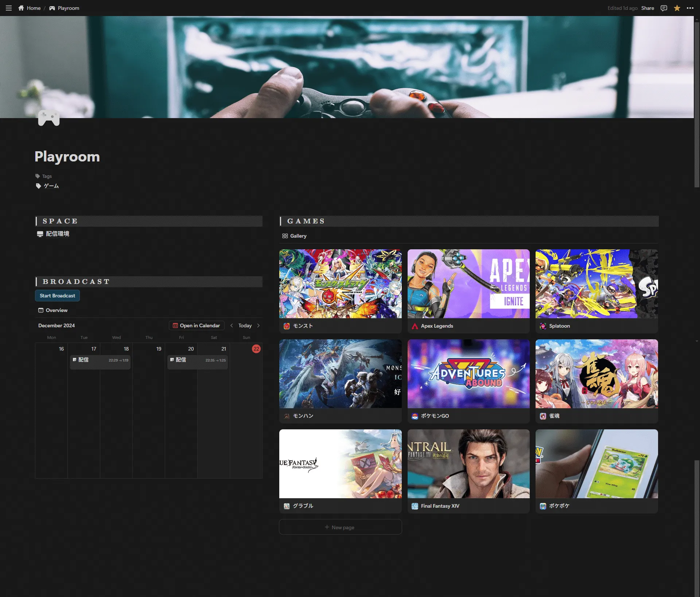Image resolution: width=700 pixels, height=597 pixels.
Task: Open the Apex Legends gallery card image
Action: [468, 284]
